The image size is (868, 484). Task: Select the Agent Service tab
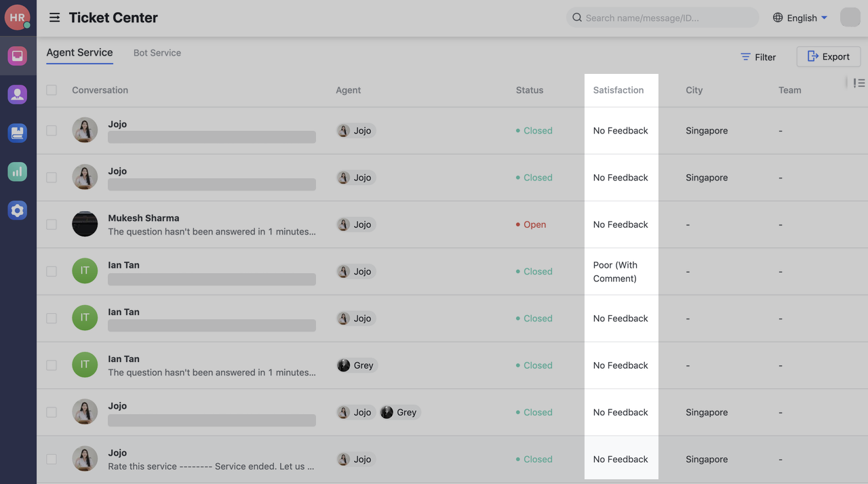(79, 52)
